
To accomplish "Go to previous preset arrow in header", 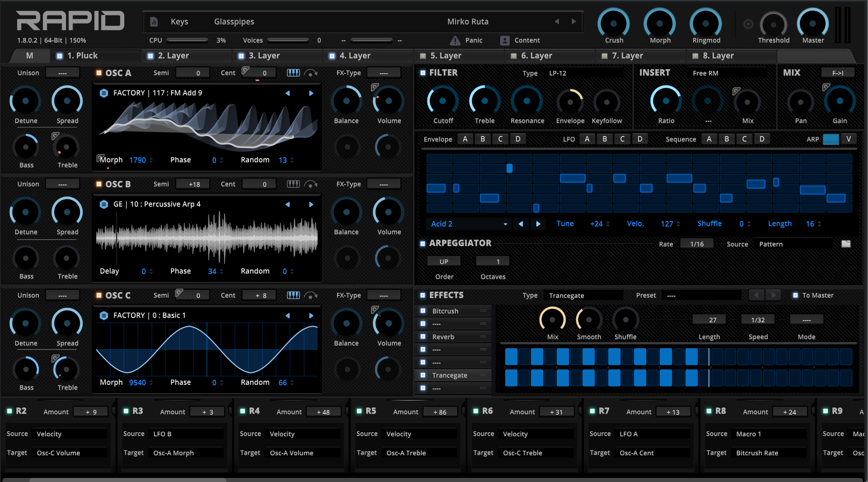I will (x=557, y=21).
